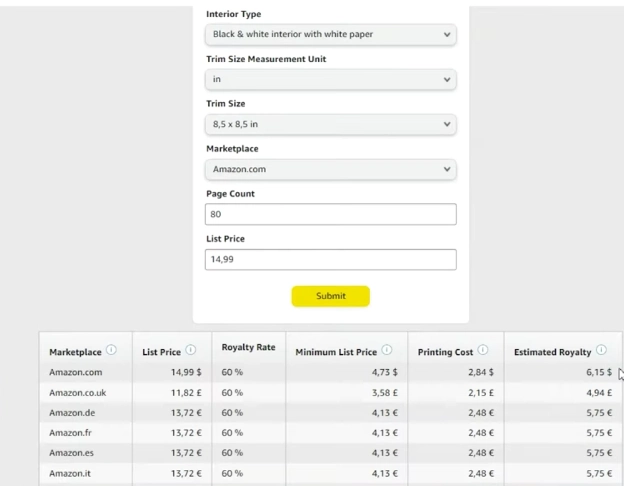Select the Amazon.com cell in the table
624x486 pixels.
(76, 372)
